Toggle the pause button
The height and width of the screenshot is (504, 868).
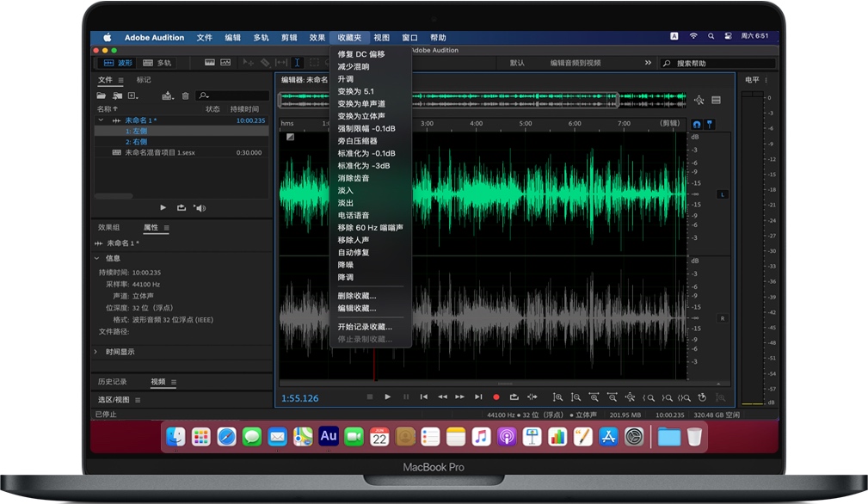tap(406, 396)
